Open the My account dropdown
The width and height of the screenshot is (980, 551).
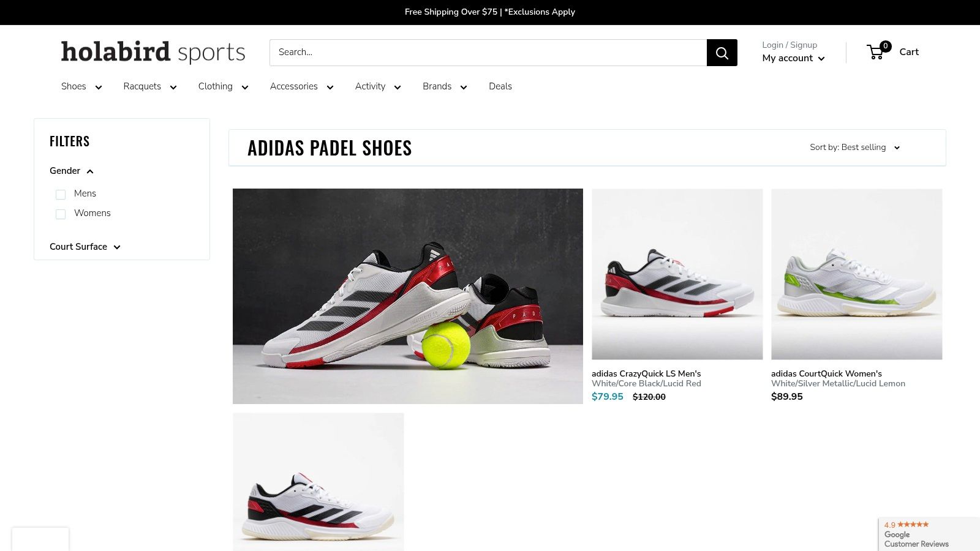(x=794, y=58)
